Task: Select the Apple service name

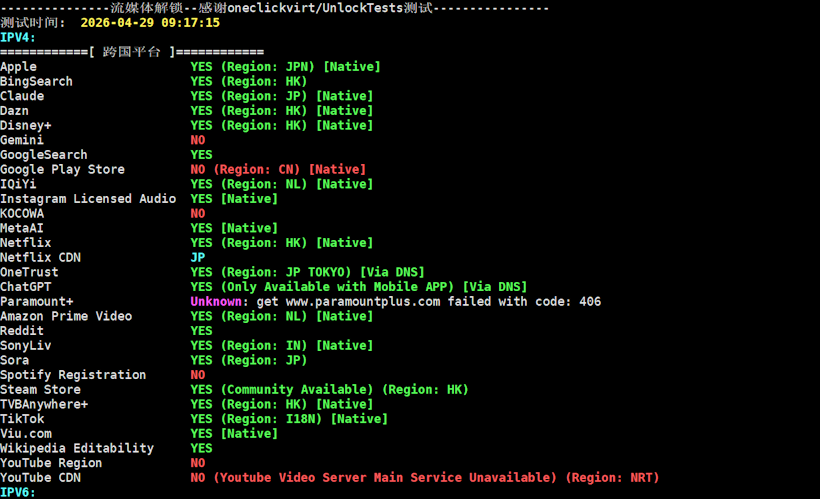Action: [18, 67]
